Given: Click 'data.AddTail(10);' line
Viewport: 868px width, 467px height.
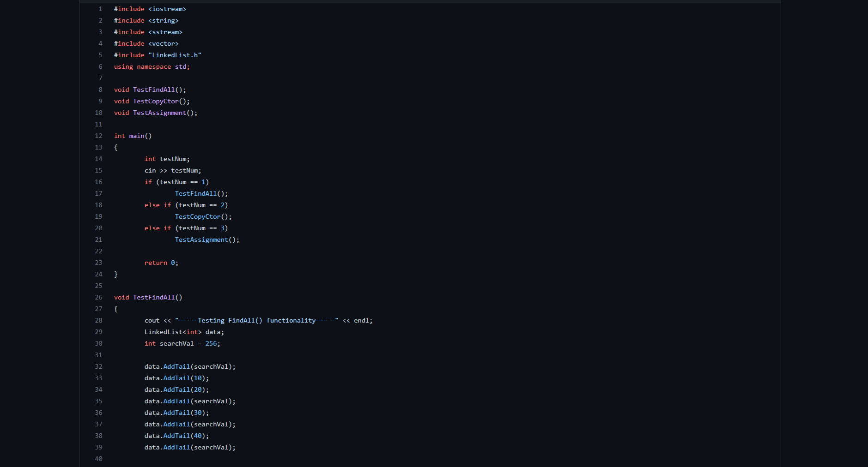Looking at the screenshot, I should pos(176,378).
